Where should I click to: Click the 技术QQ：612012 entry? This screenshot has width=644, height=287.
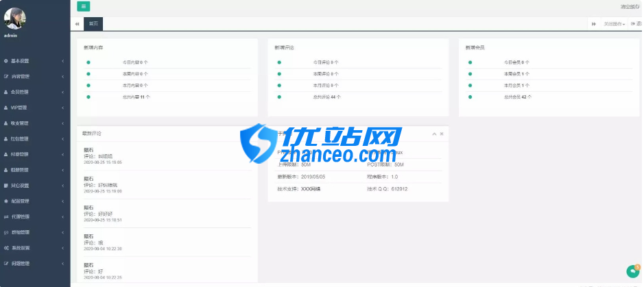pyautogui.click(x=387, y=189)
